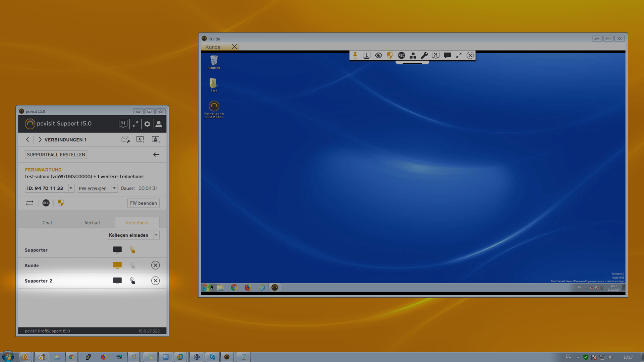Toggle the pin icon in the Kunde toolbar
Viewport: 644px width, 362px height.
pyautogui.click(x=355, y=55)
